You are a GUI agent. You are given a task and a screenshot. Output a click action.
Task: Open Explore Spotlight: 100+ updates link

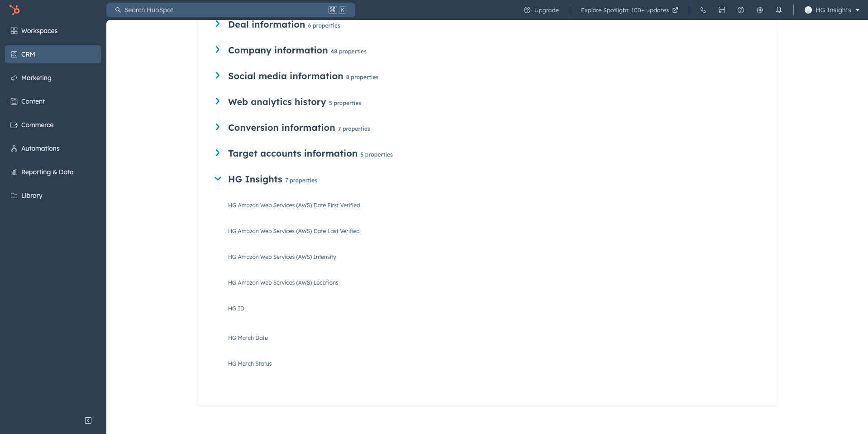coord(630,10)
